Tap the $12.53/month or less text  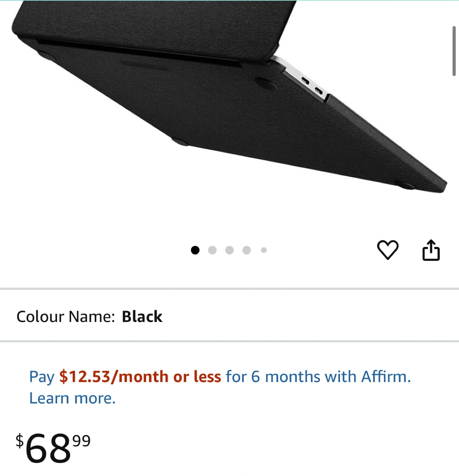click(x=140, y=377)
